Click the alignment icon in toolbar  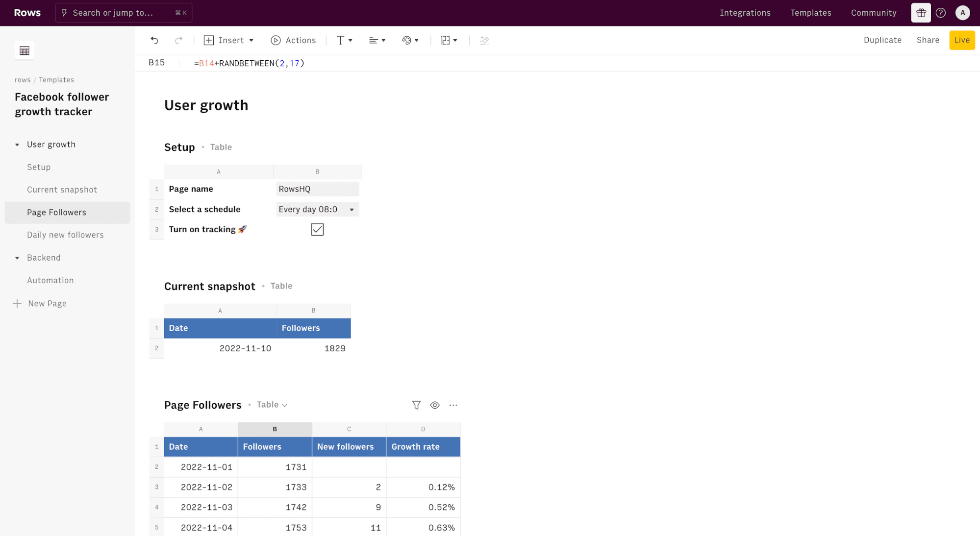click(x=377, y=40)
